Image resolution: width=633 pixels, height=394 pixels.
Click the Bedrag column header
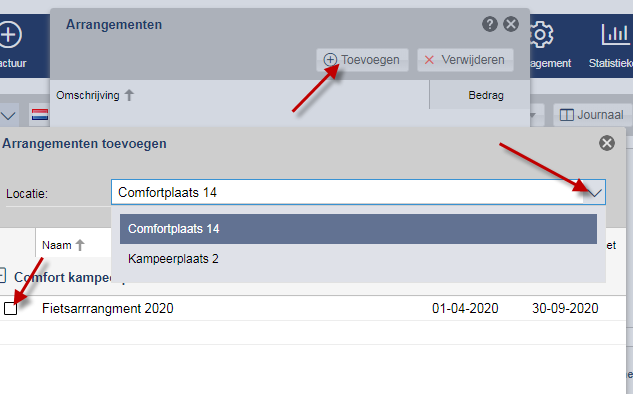pyautogui.click(x=486, y=95)
